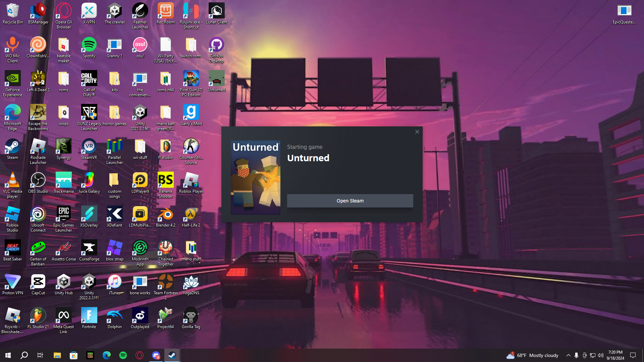
Task: Close the Starting game dialog
Action: point(417,132)
